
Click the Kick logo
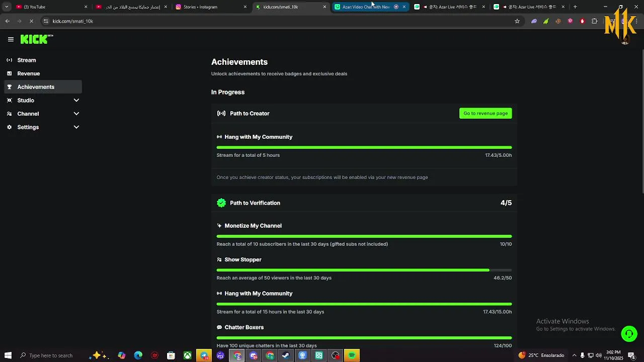click(x=37, y=39)
